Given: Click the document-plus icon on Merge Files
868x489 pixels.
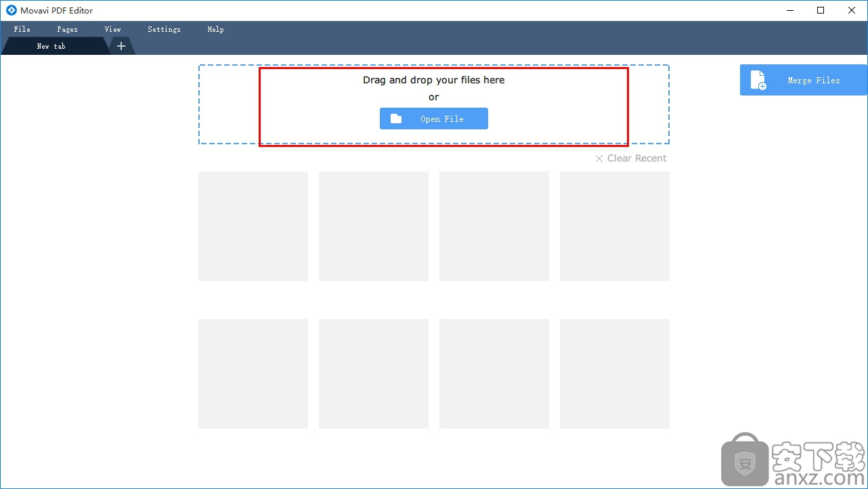Looking at the screenshot, I should [x=758, y=80].
